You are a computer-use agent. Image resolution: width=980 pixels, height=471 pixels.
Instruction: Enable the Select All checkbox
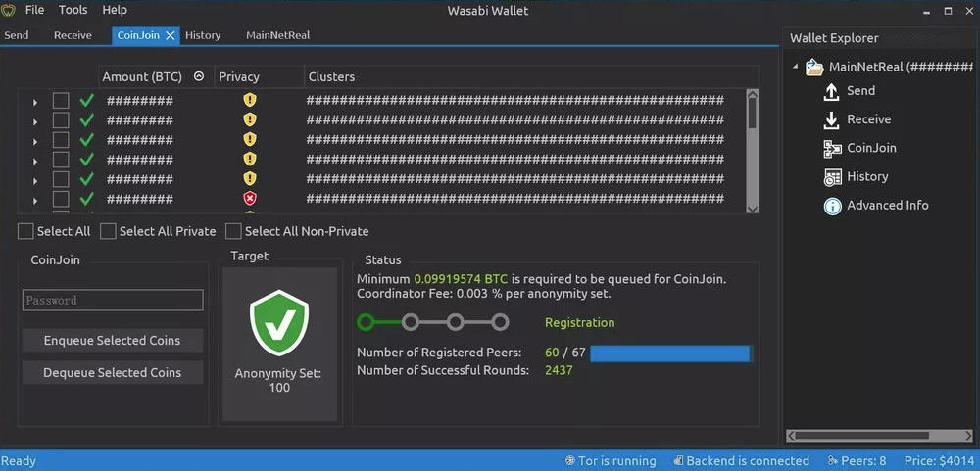(25, 232)
